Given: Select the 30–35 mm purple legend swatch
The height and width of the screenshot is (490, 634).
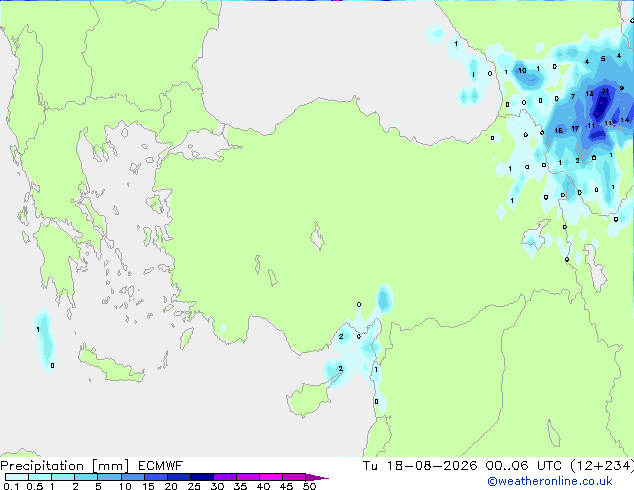Looking at the screenshot, I should [224, 477].
